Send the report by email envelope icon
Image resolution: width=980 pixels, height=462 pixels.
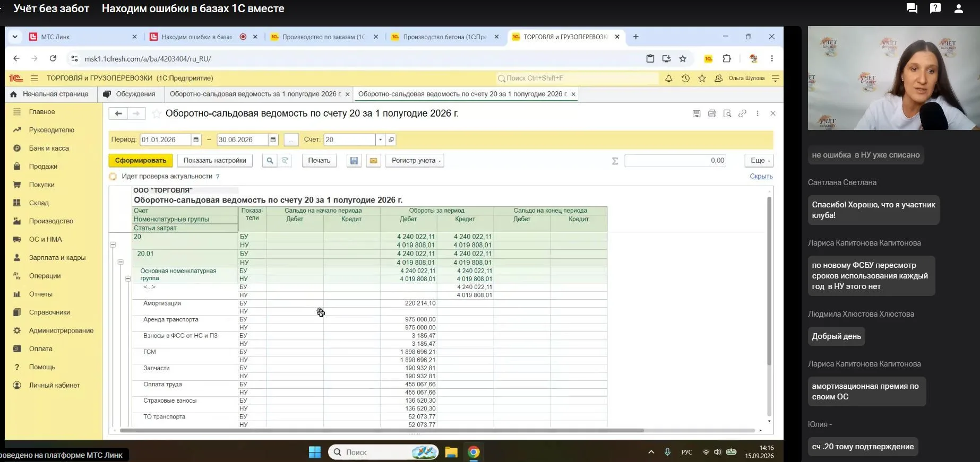(x=374, y=161)
